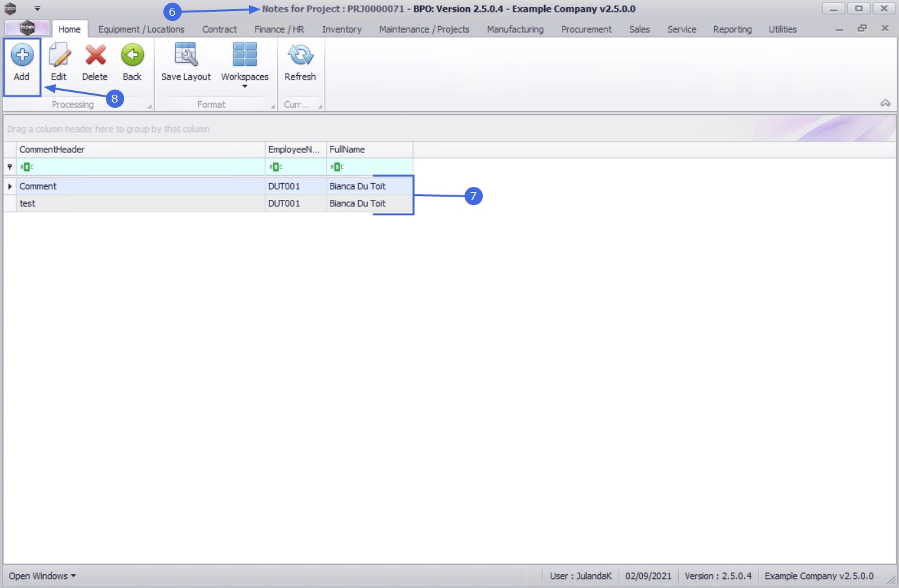Close the inner Notes document window
899x588 pixels.
pyautogui.click(x=885, y=28)
